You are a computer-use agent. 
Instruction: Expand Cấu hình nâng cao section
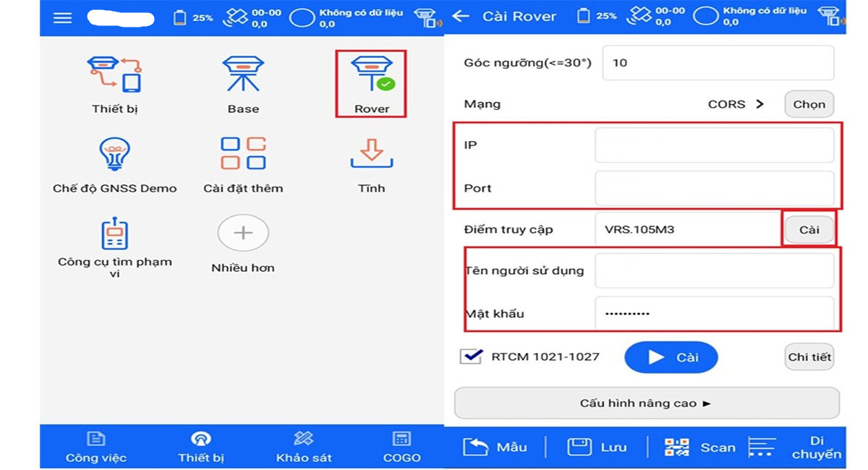click(647, 403)
